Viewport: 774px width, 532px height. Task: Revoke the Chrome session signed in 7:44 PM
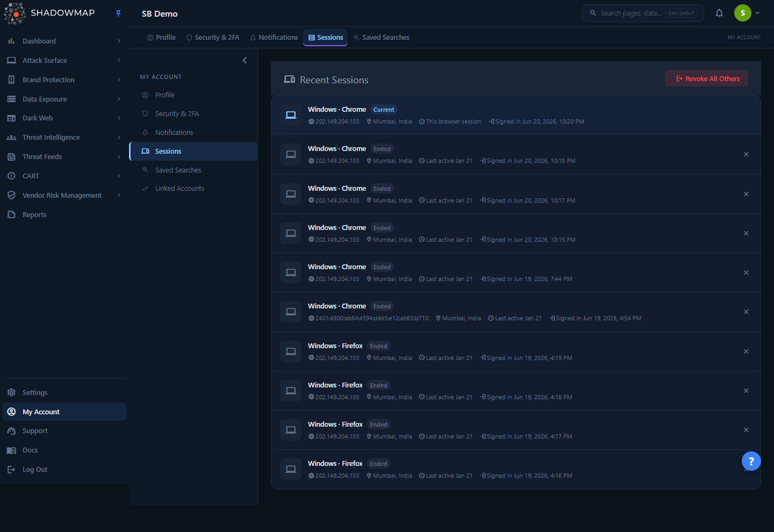pos(746,272)
